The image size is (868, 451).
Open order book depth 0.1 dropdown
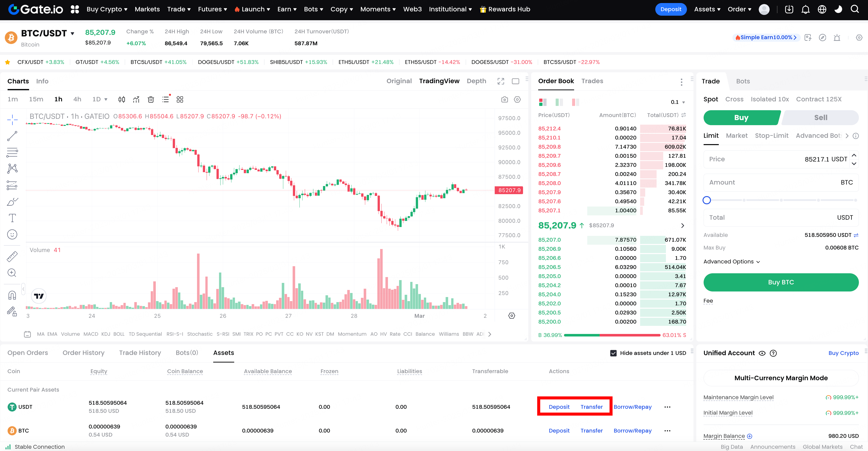(678, 102)
